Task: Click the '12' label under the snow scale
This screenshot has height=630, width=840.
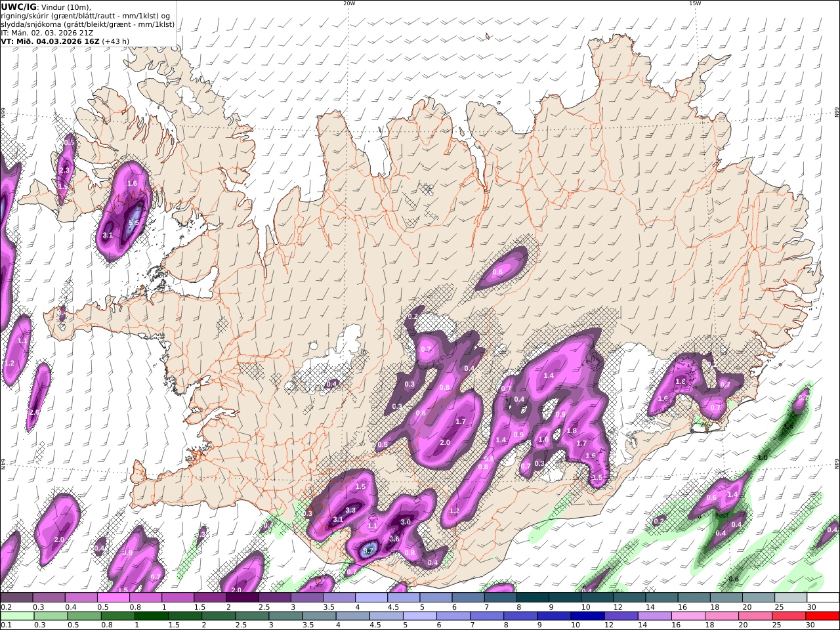Action: (618, 607)
